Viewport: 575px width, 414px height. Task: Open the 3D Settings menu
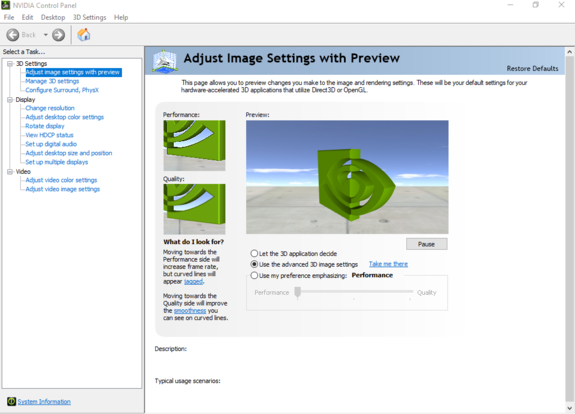pos(89,17)
